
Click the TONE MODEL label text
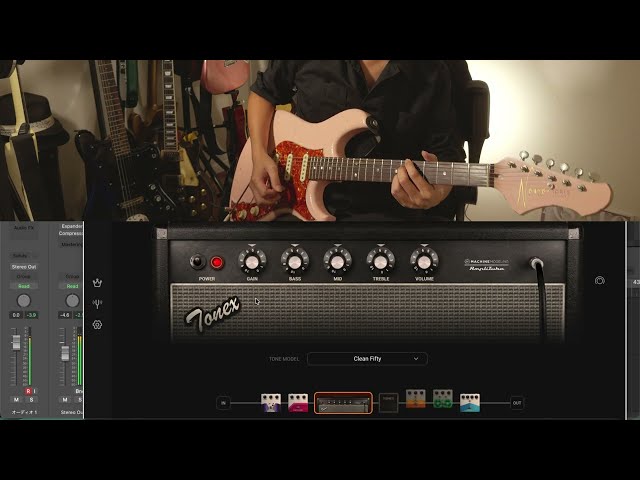284,359
